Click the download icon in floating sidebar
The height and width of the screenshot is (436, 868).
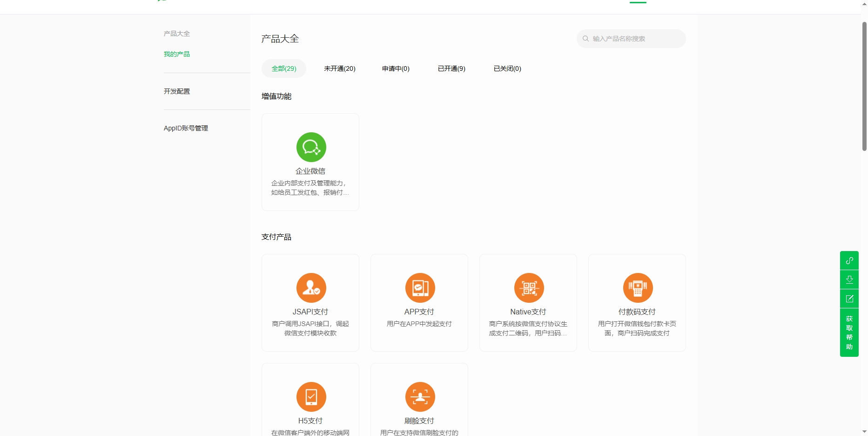coord(849,279)
